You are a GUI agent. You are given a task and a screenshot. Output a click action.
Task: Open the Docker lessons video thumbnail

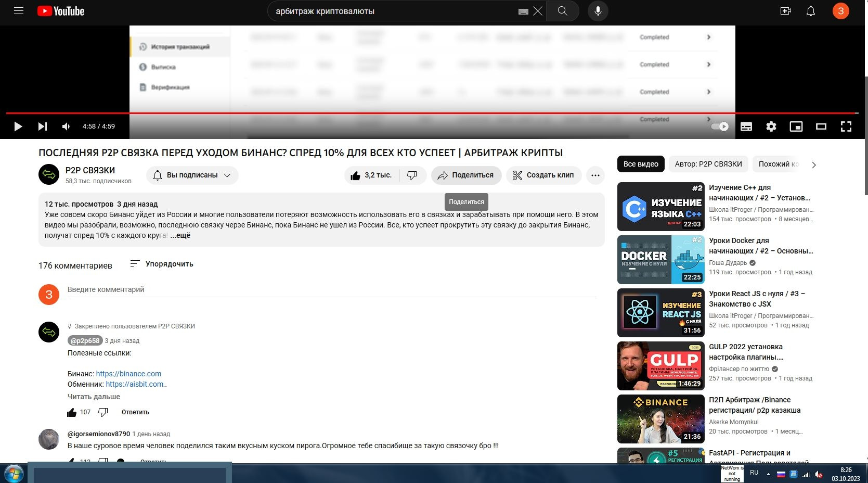tap(661, 260)
